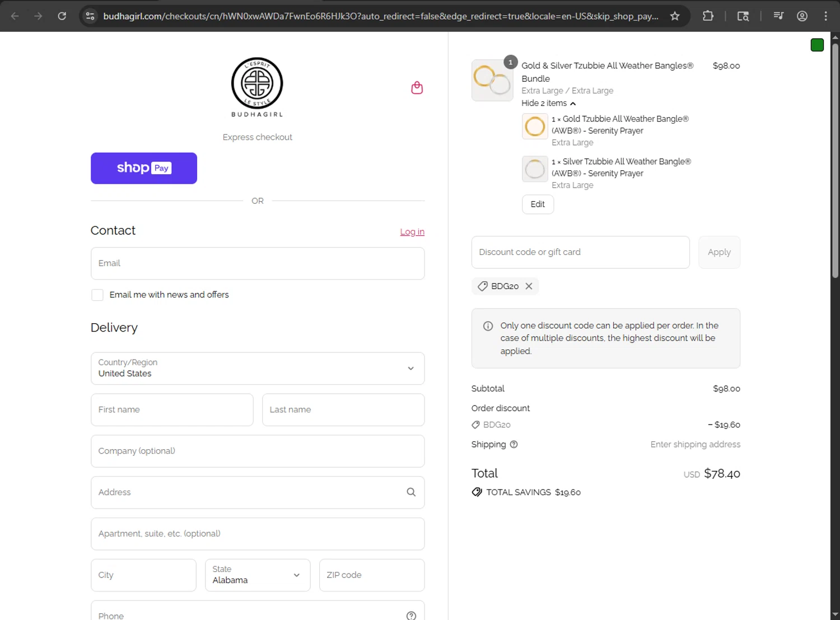
Task: Open the browser extensions puzzle icon
Action: point(708,16)
